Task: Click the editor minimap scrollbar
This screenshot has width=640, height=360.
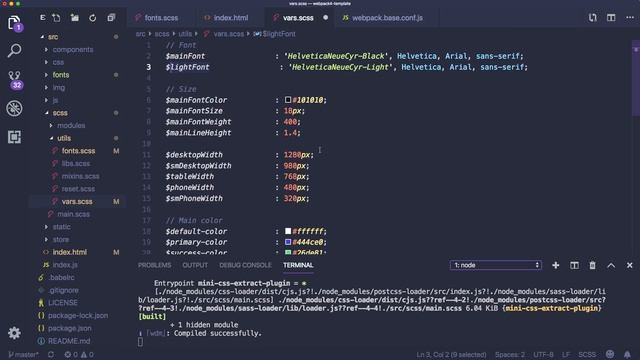Action: click(636, 78)
